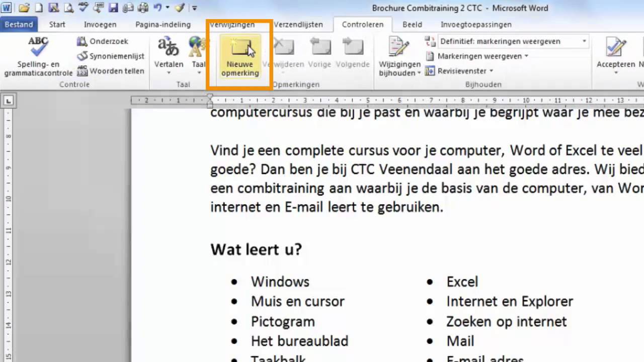
Task: Click the 'Het bureaublad' bullet item
Action: 299,341
